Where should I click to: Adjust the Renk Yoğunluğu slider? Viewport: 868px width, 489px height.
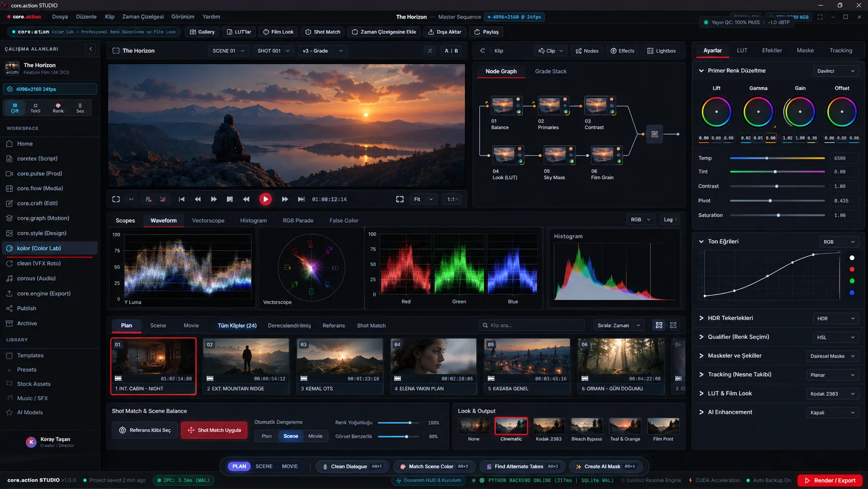[x=398, y=422]
